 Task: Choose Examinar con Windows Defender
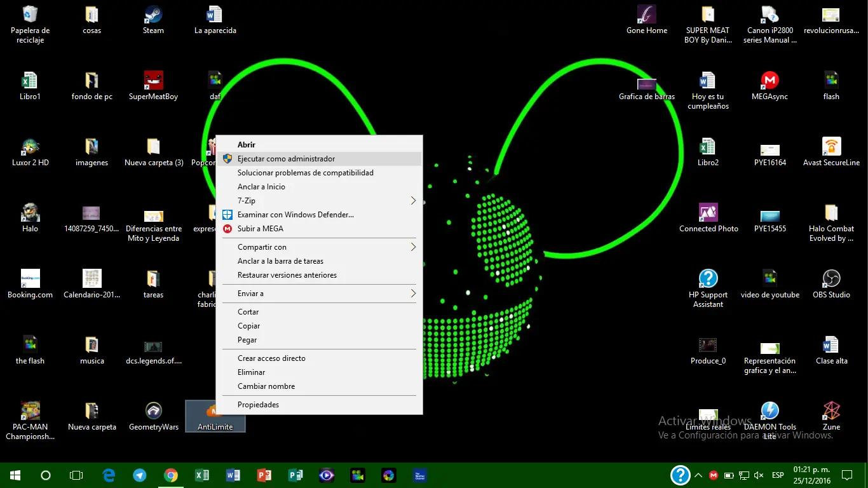pos(320,215)
